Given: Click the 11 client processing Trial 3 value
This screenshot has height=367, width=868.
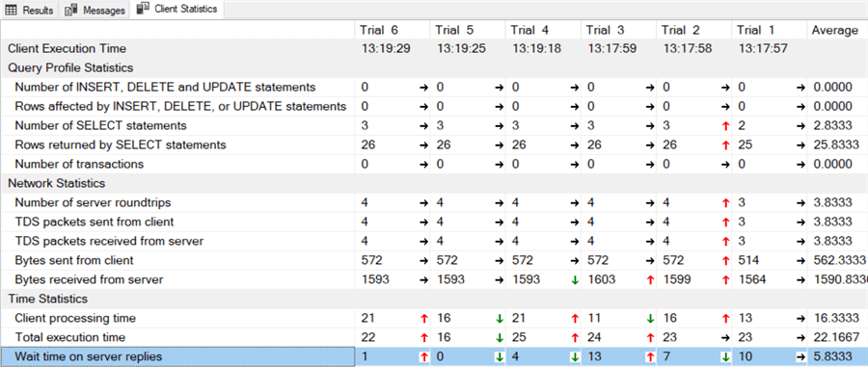Looking at the screenshot, I should 594,318.
